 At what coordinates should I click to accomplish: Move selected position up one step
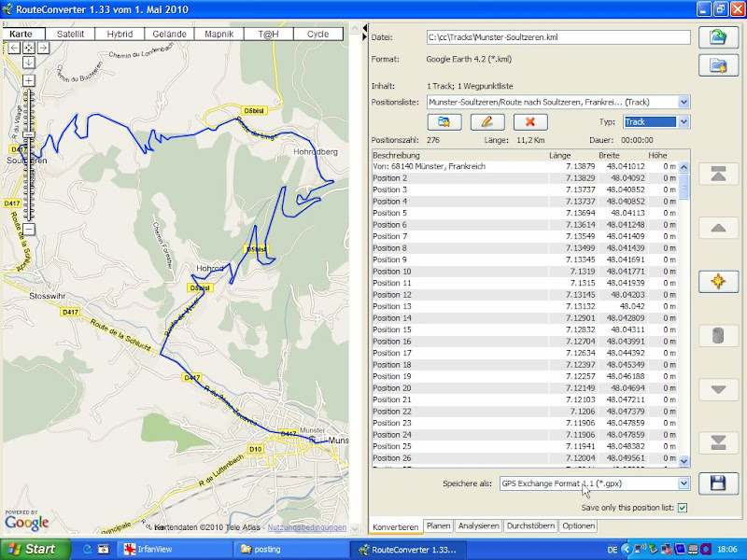718,228
